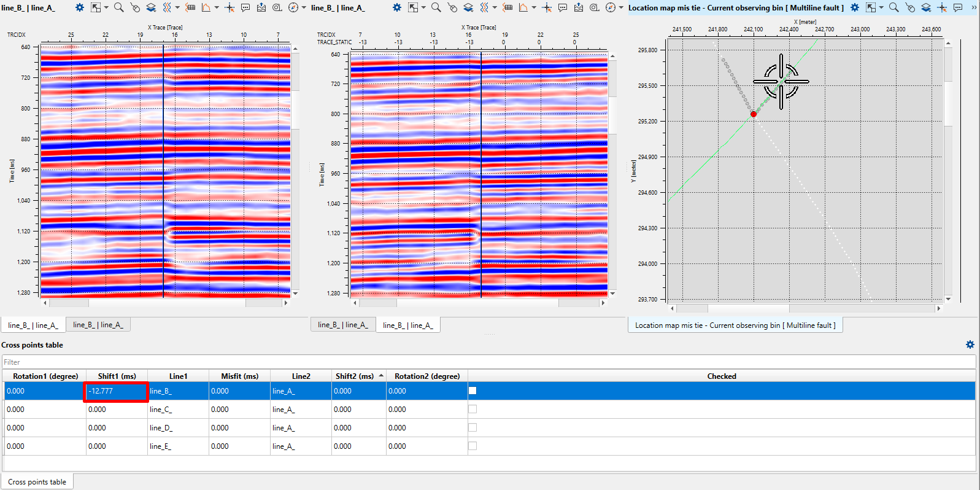980x490 pixels.
Task: Switch to Cross points table bottom tab
Action: coord(37,482)
